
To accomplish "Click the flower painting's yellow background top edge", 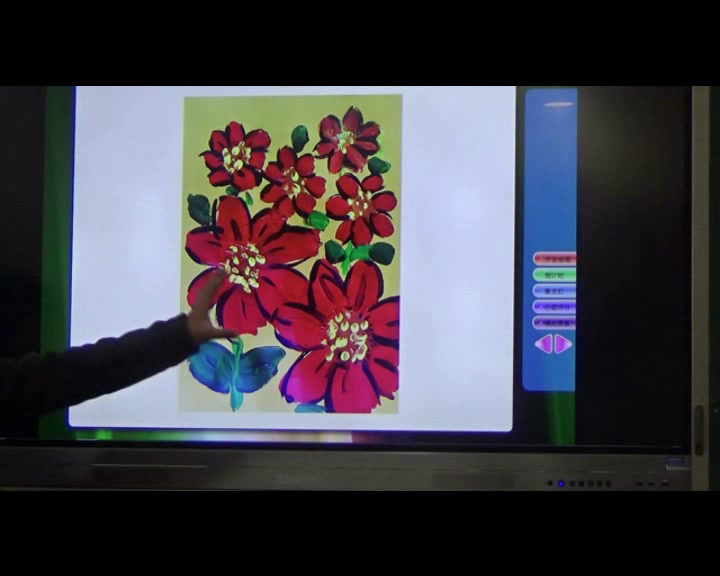I will [290, 102].
